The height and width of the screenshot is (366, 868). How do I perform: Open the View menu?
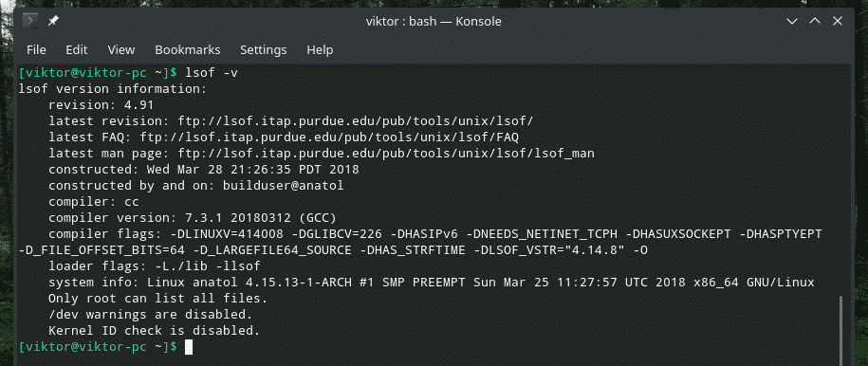[121, 50]
